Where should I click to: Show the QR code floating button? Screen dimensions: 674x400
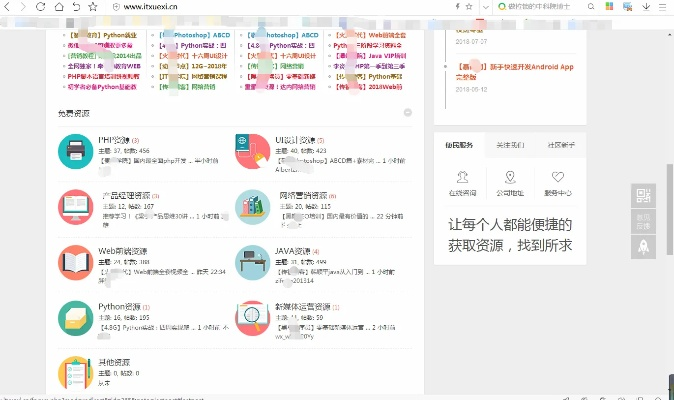[643, 196]
